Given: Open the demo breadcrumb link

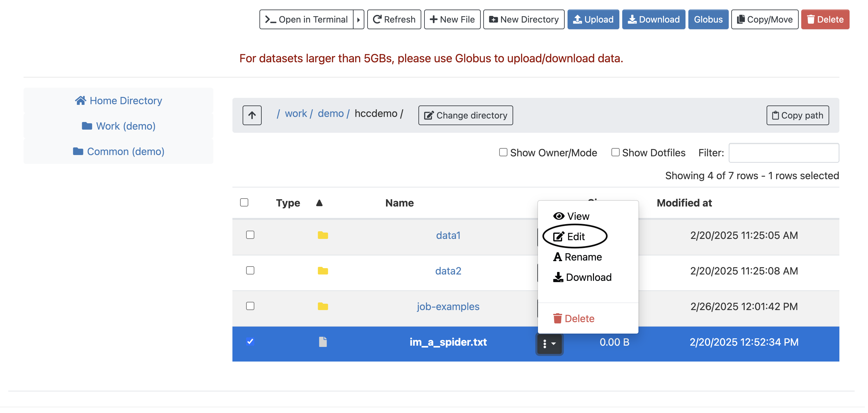Looking at the screenshot, I should pyautogui.click(x=330, y=113).
